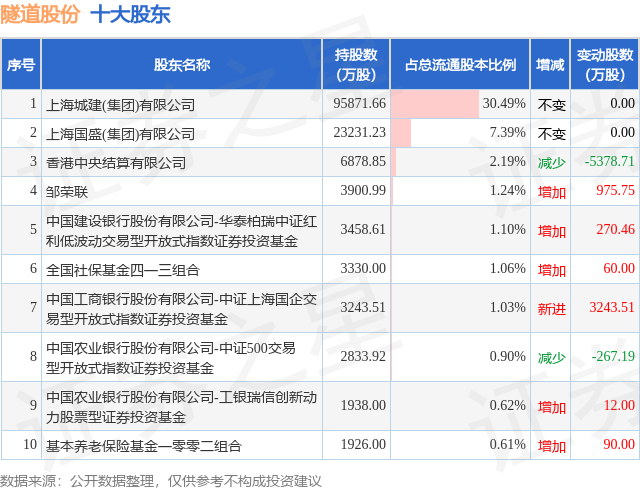Click holdings value 95871.66

[x=359, y=103]
